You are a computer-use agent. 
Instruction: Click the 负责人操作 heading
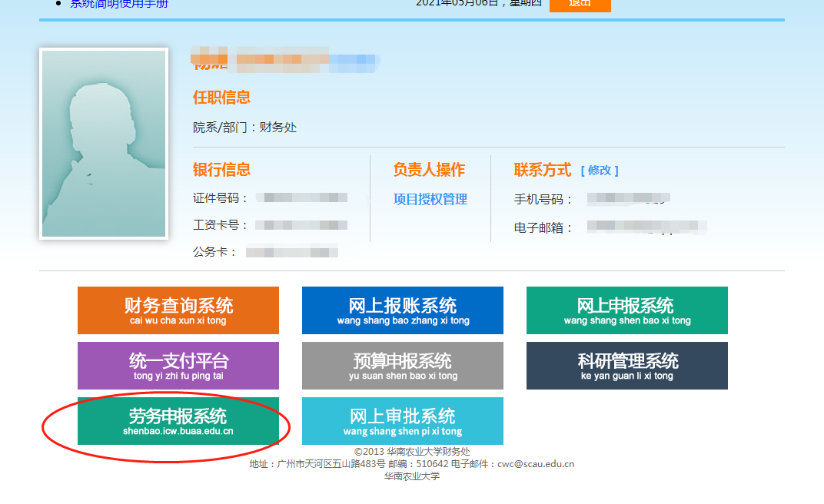429,170
